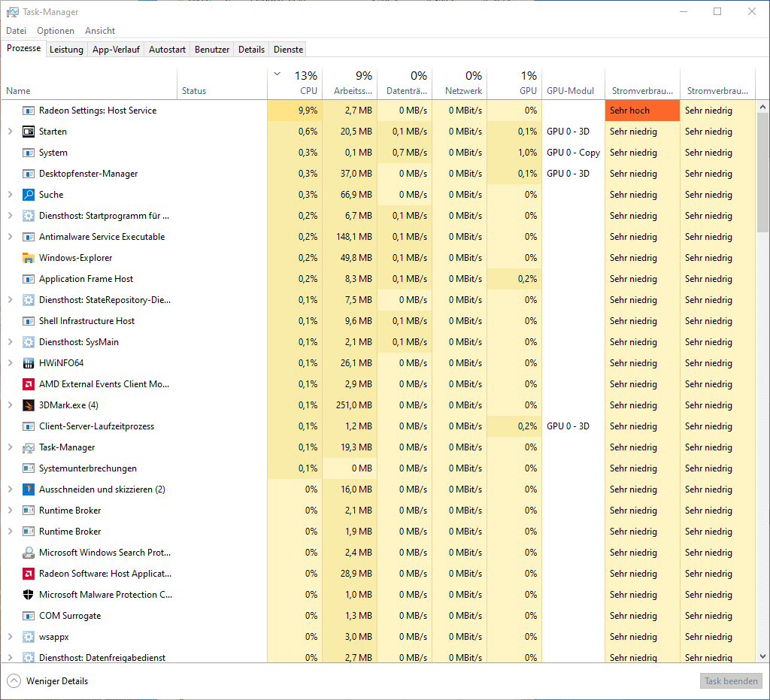Click the Client-Server-Laufzeitprozess icon
Image resolution: width=770 pixels, height=700 pixels.
[29, 426]
